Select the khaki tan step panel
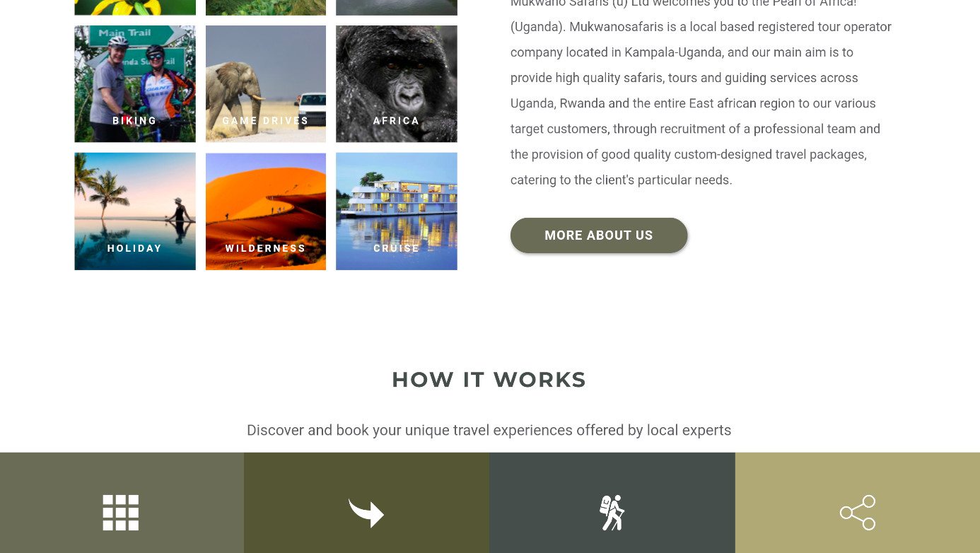The image size is (980, 553). 858,503
